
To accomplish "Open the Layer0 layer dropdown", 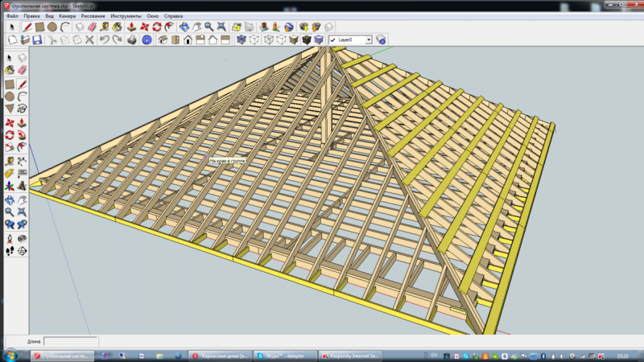I will tap(369, 39).
